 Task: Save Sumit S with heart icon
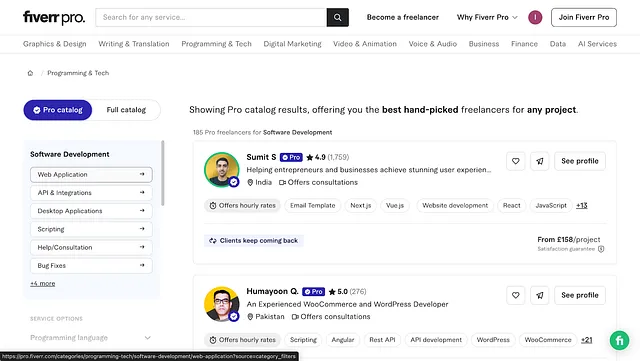[516, 161]
